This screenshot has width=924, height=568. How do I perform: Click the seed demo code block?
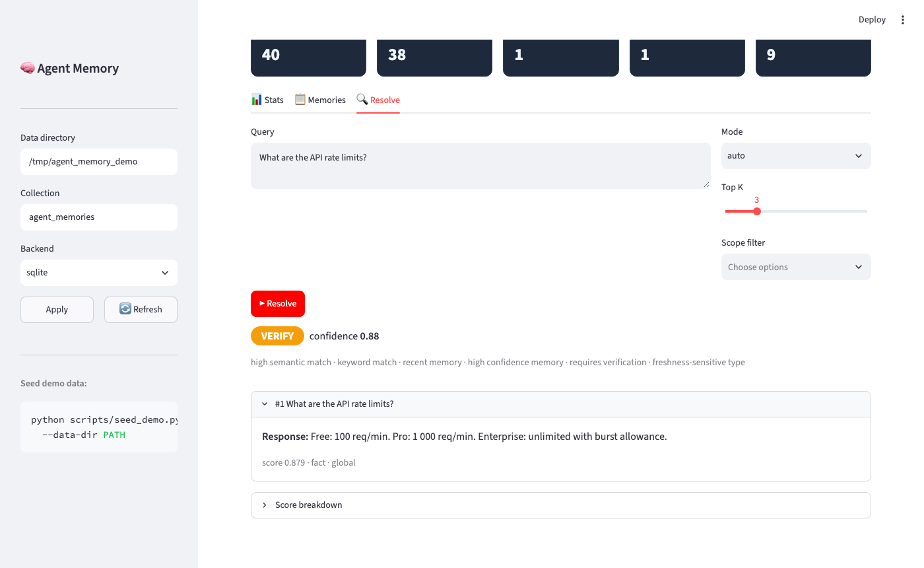[x=99, y=427]
